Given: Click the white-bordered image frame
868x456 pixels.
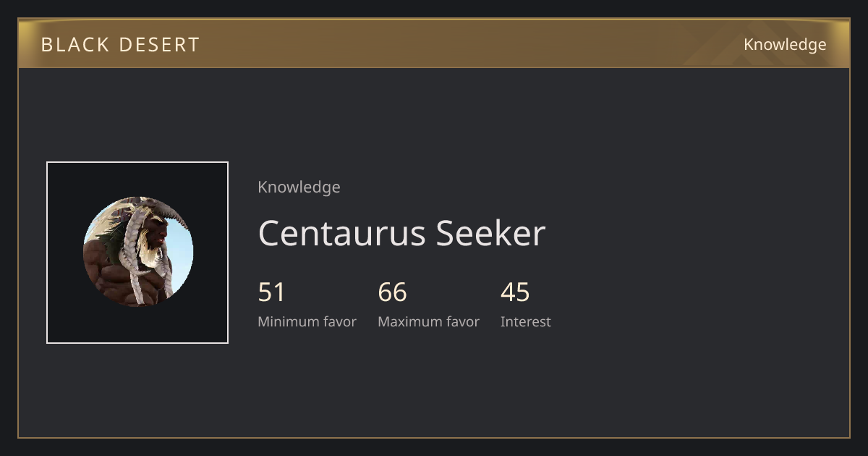Looking at the screenshot, I should click(x=137, y=253).
